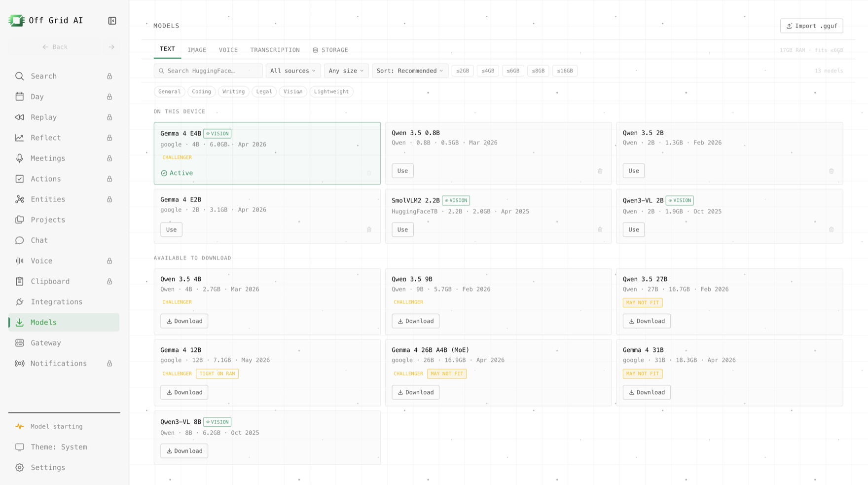Open Settings gear in sidebar
The width and height of the screenshot is (868, 485).
point(20,468)
